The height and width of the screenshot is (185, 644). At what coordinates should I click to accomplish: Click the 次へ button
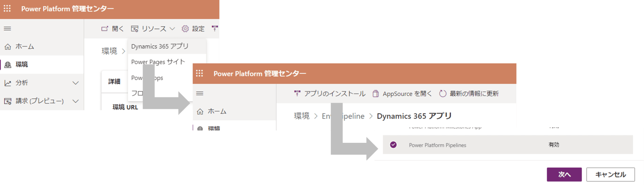pos(564,174)
